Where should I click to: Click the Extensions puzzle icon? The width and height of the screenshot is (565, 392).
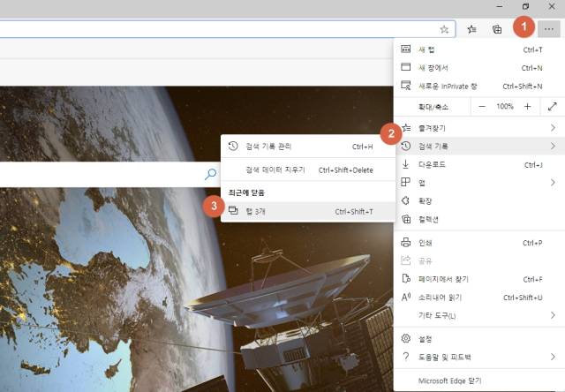[406, 200]
